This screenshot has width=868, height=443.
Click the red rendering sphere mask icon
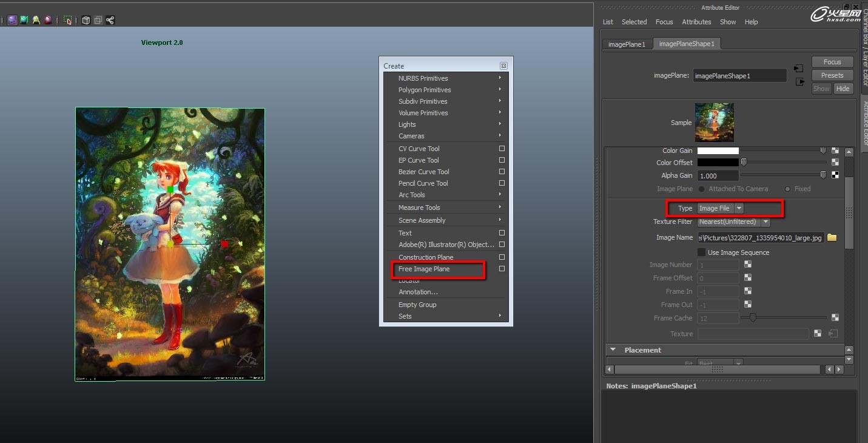tap(47, 20)
